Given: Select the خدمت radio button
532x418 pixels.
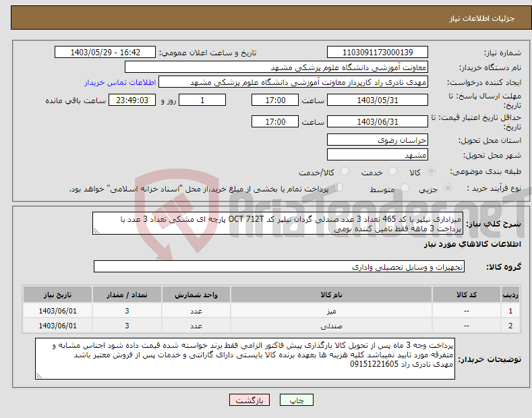Looking at the screenshot, I should [392, 171].
